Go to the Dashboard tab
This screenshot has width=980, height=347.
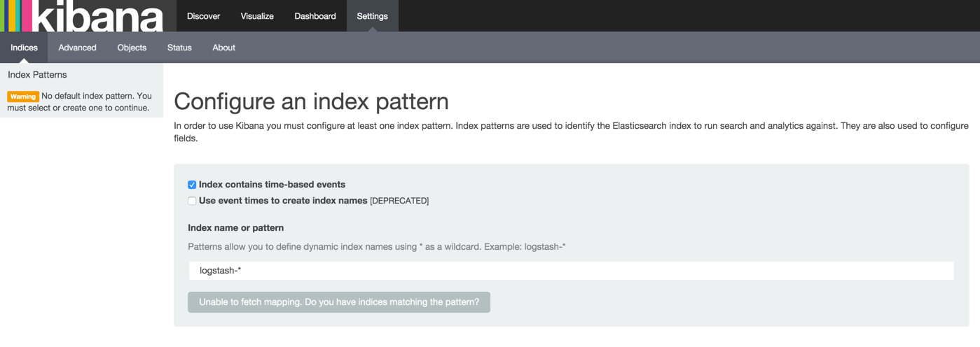point(315,15)
